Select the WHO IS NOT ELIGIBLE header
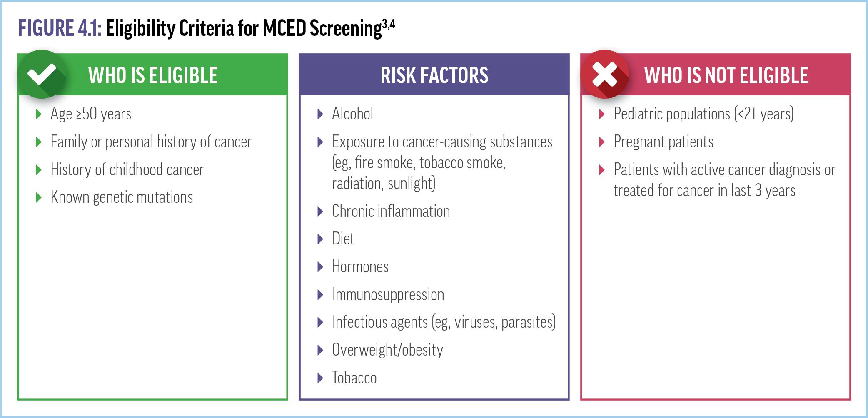The image size is (868, 418). 726,75
